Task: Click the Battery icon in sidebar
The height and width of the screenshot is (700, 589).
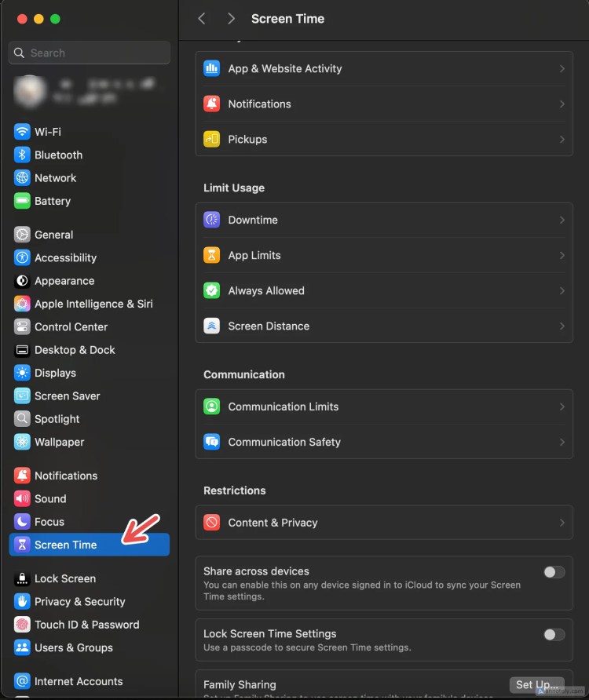Action: click(22, 201)
